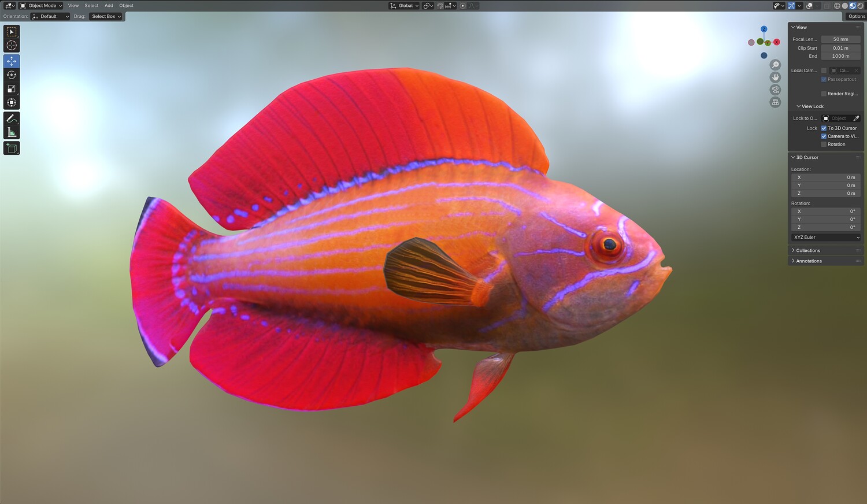Screen dimensions: 867x504
Task: Activate the Transform tool
Action: 12,103
